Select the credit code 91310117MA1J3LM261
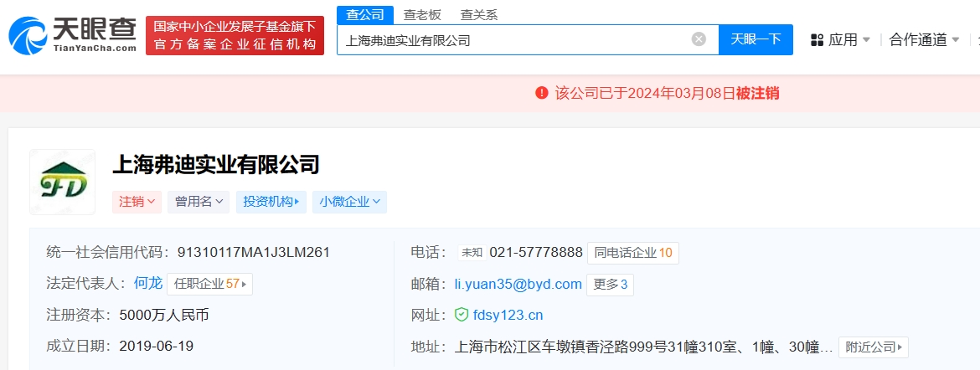The width and height of the screenshot is (980, 370). 254,253
